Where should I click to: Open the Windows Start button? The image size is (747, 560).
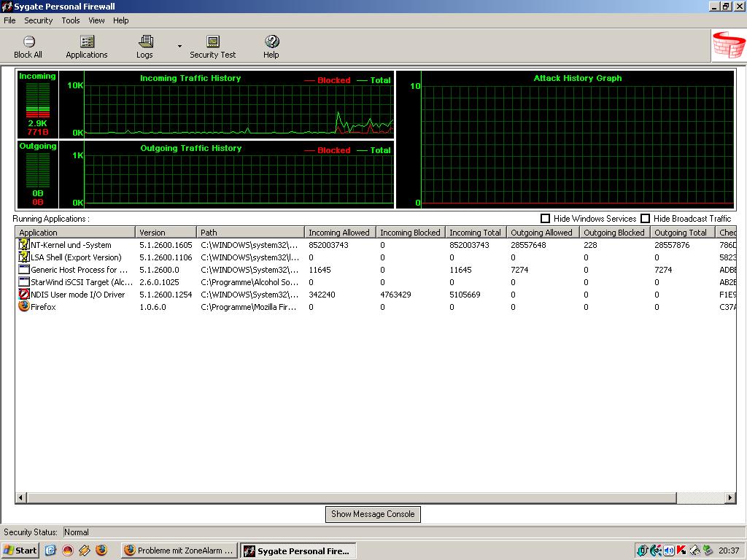pos(20,551)
